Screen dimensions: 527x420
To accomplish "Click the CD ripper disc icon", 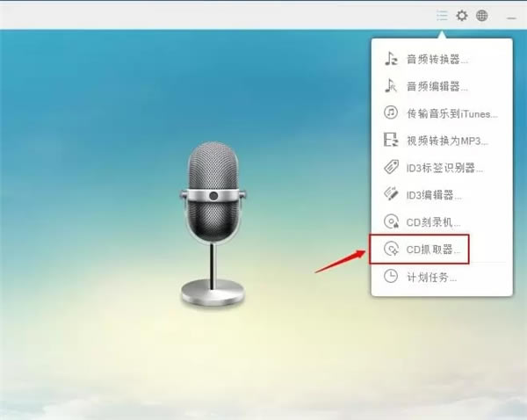I will 391,250.
